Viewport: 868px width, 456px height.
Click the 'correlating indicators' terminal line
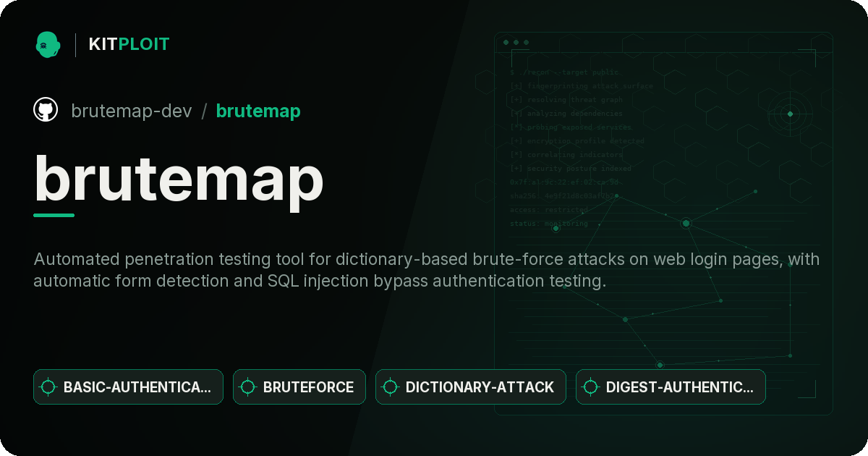point(566,155)
